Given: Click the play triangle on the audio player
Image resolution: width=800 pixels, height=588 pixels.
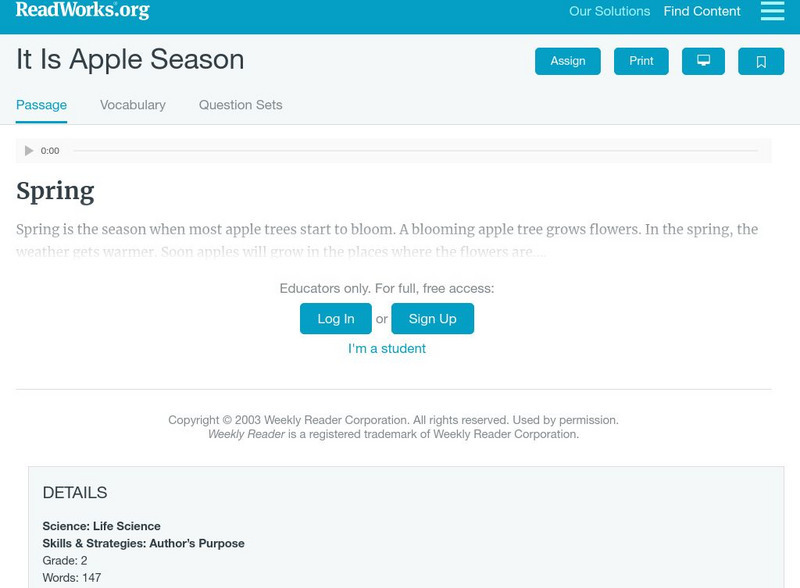Looking at the screenshot, I should [x=28, y=150].
